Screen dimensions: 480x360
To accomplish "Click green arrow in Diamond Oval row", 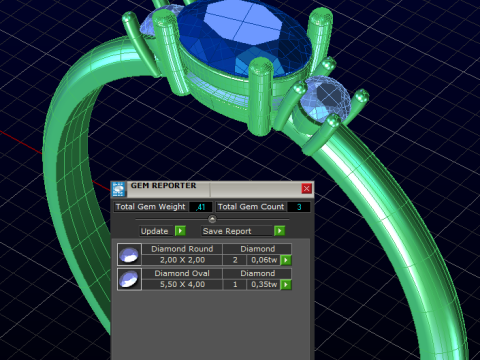I will tap(286, 284).
